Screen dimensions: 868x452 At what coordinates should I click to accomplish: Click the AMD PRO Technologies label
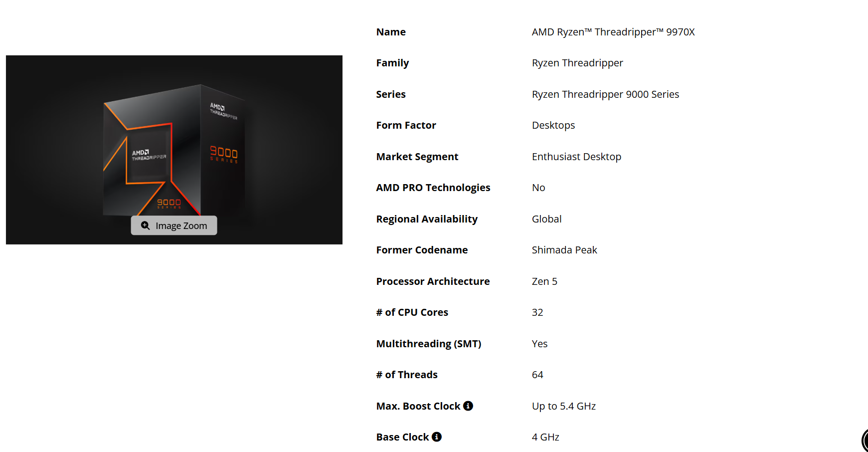click(433, 188)
